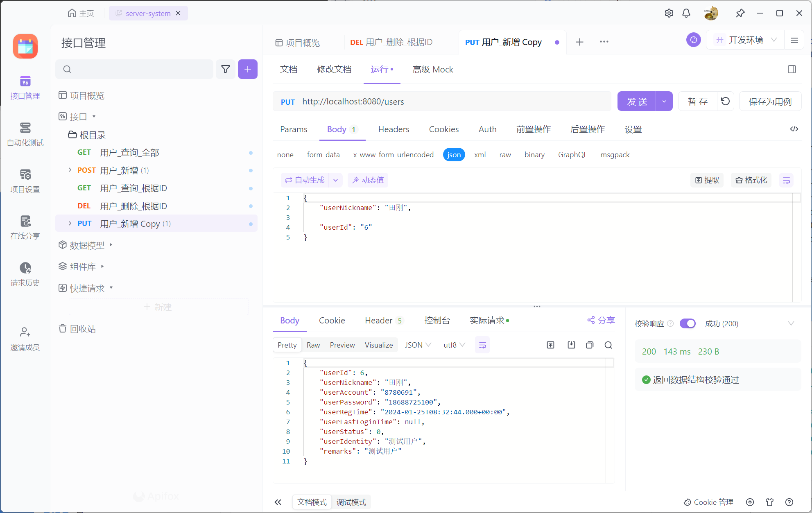Select the none body type
The width and height of the screenshot is (812, 513).
(x=285, y=155)
